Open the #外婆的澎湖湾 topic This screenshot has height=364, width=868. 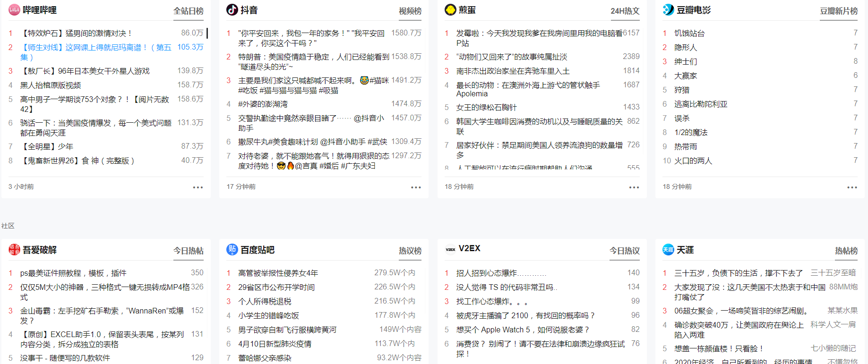[263, 104]
